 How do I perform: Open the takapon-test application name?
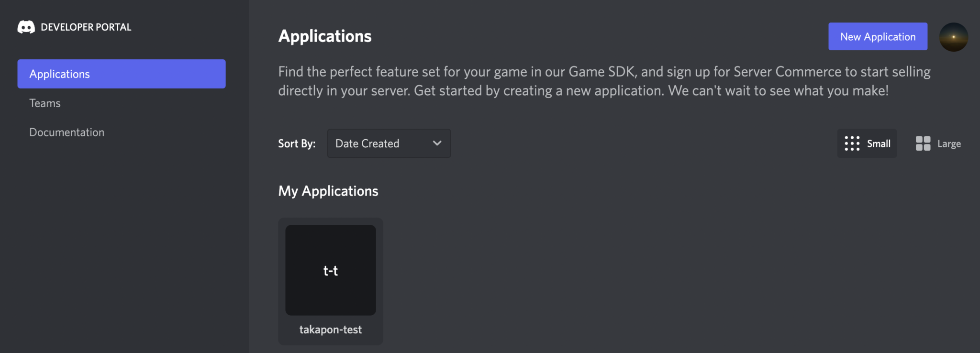(x=331, y=330)
